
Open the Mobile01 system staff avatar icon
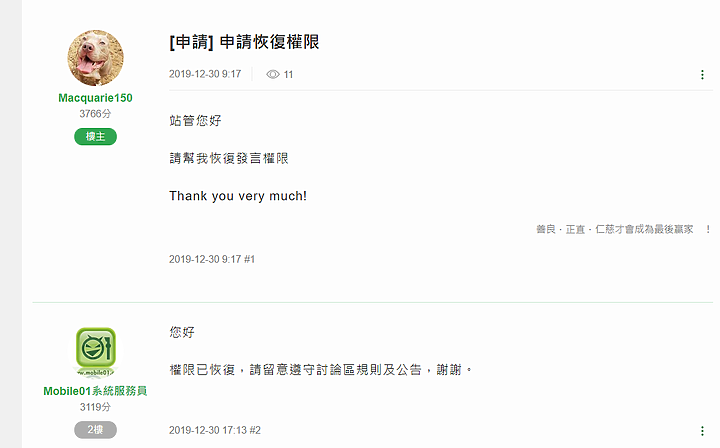coord(96,352)
